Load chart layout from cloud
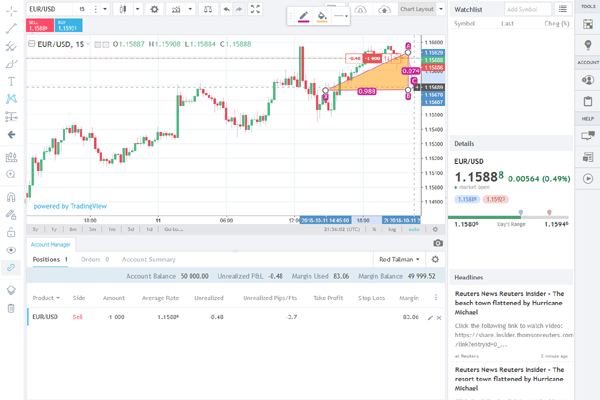This screenshot has height=400, width=600. pyautogui.click(x=360, y=9)
